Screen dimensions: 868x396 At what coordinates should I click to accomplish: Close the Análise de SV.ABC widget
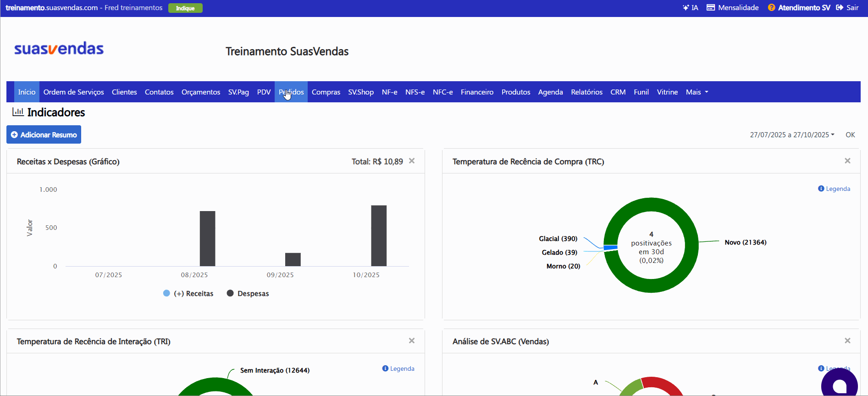(847, 340)
